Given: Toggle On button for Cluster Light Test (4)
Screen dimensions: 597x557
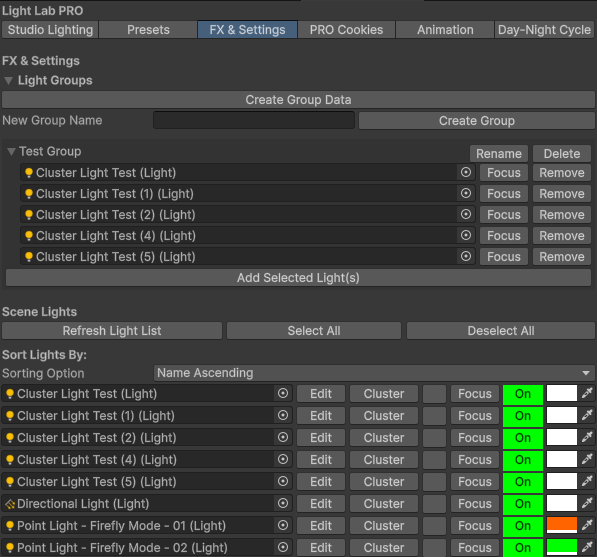Looking at the screenshot, I should tap(523, 460).
